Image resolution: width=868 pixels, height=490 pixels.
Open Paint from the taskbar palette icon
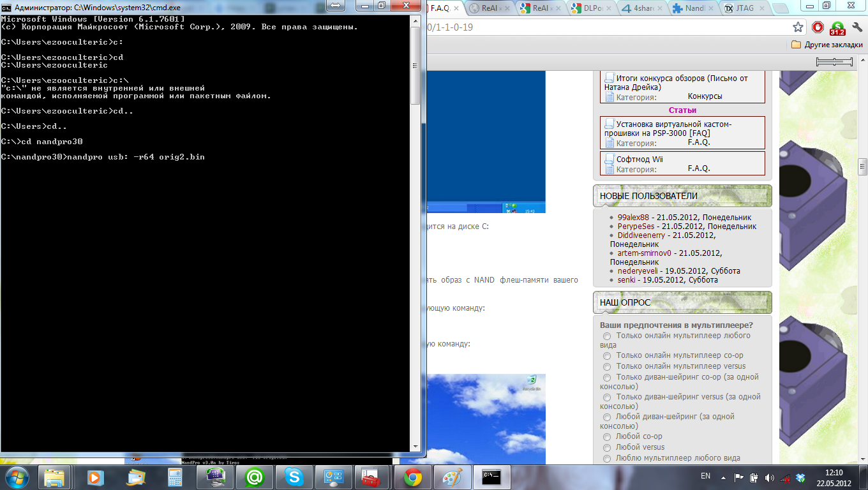(x=452, y=477)
